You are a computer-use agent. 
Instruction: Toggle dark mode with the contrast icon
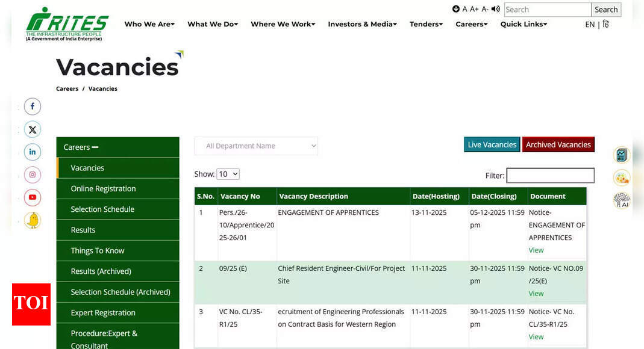(456, 8)
